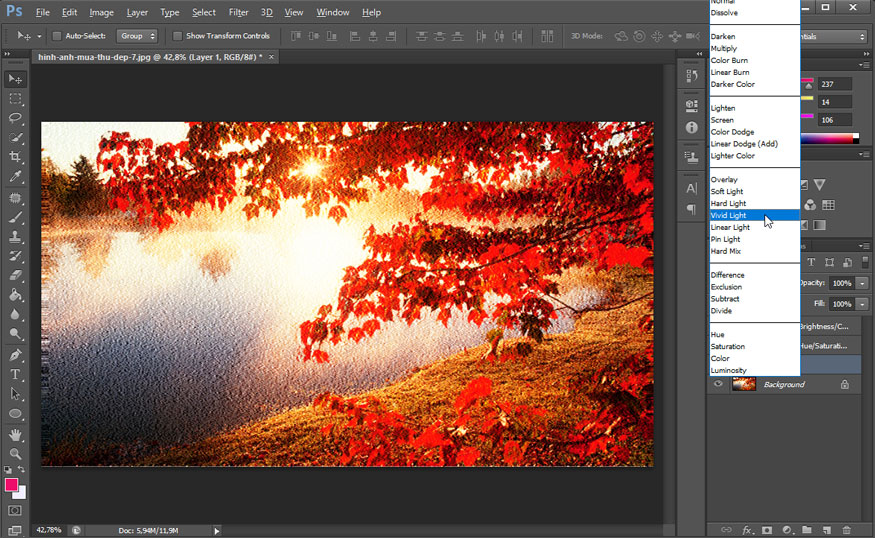Open the Clone Source panel icon
The image size is (875, 538).
692,158
